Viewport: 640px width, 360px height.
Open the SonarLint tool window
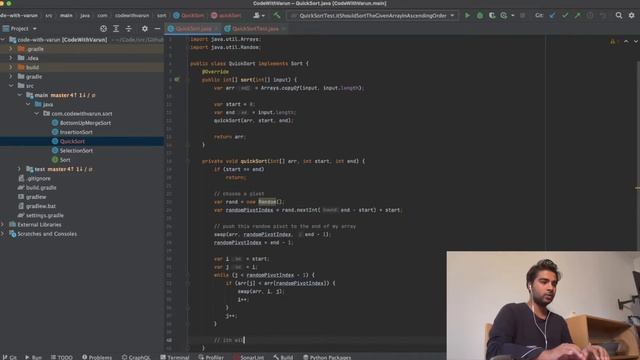[249, 357]
